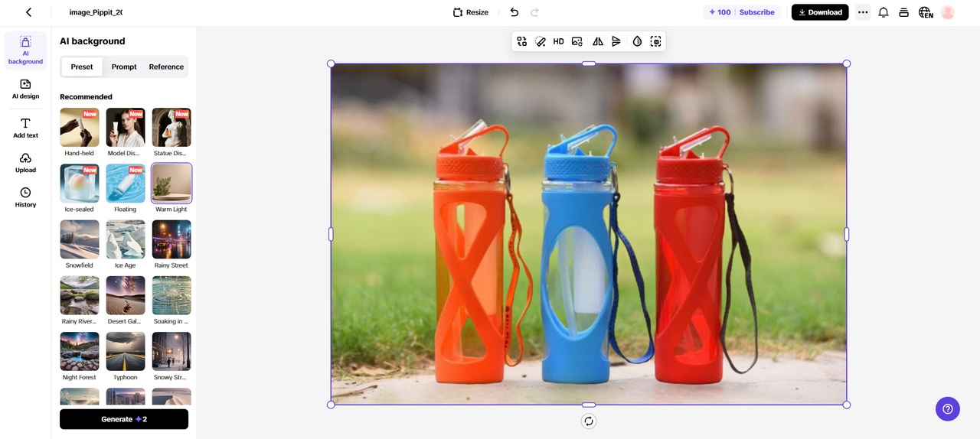Click the dashed-square crop selection icon

[655, 41]
